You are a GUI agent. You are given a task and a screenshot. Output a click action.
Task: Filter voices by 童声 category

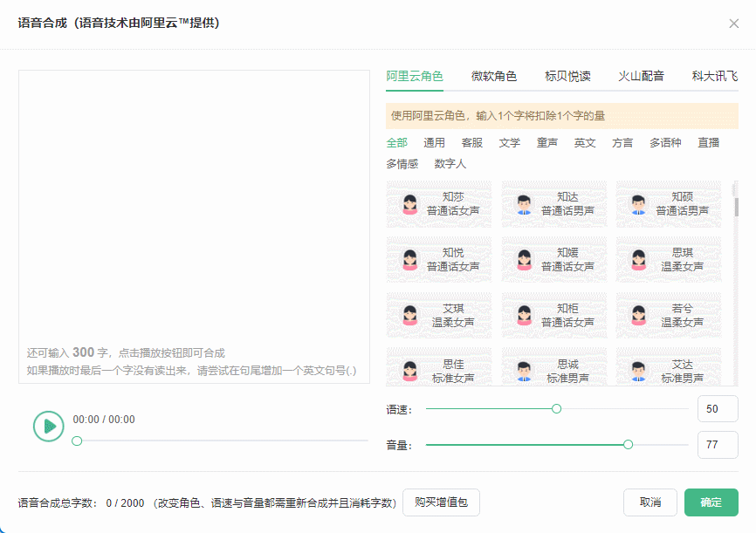[546, 143]
